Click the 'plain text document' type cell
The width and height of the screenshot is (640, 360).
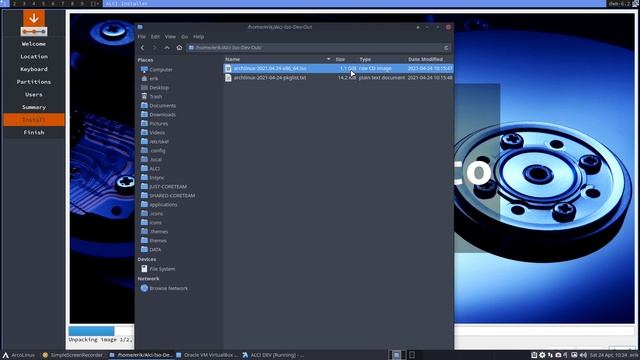pyautogui.click(x=382, y=78)
